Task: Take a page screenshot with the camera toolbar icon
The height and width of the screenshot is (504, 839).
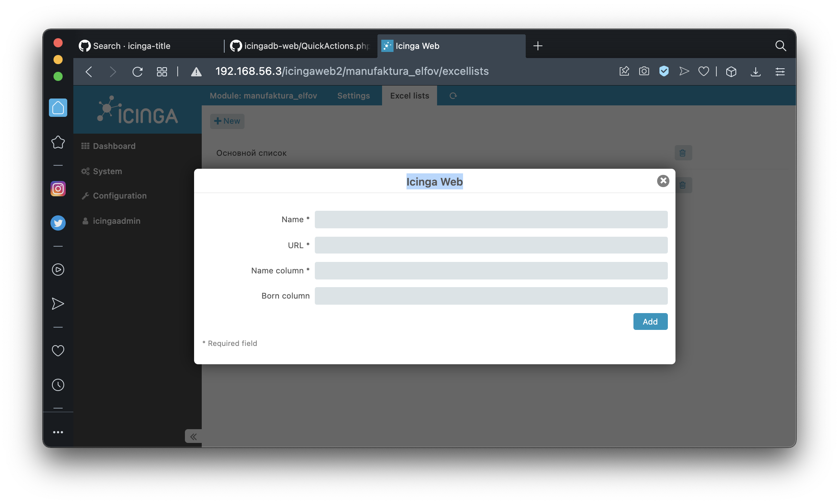Action: pyautogui.click(x=644, y=71)
